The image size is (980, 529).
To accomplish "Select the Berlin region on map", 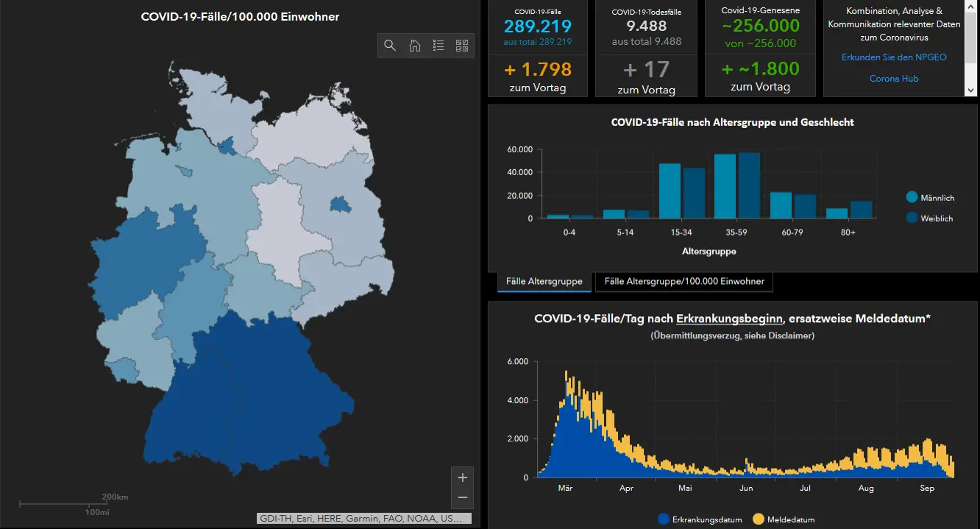I will click(339, 204).
